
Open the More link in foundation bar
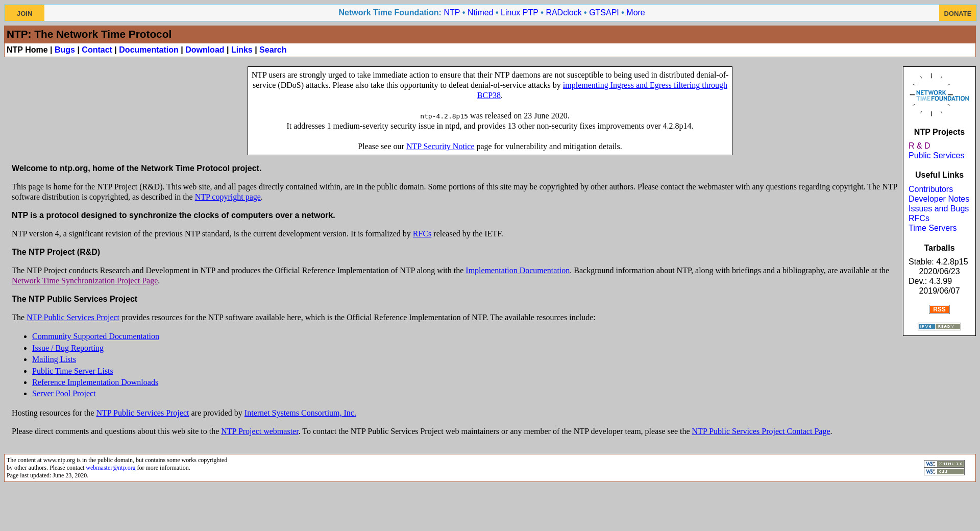(x=635, y=13)
